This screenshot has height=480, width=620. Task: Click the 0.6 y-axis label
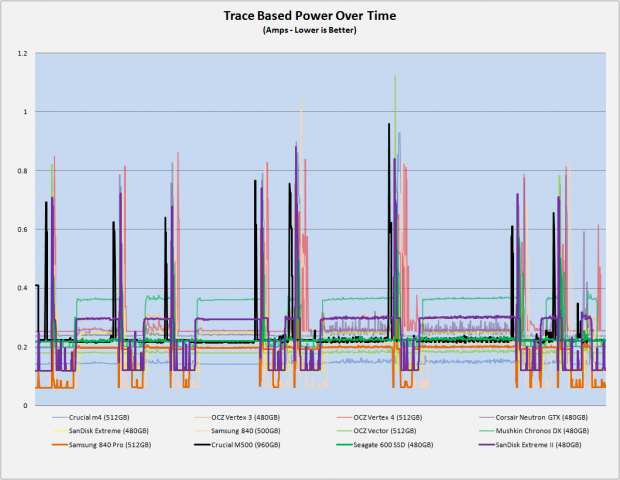(23, 230)
